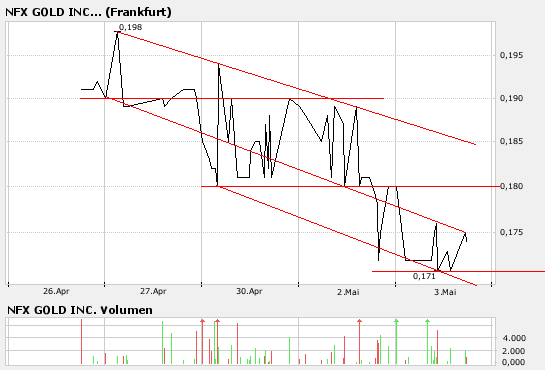The width and height of the screenshot is (545, 384).
Task: Click the 0,190 price axis value
Action: pos(511,98)
